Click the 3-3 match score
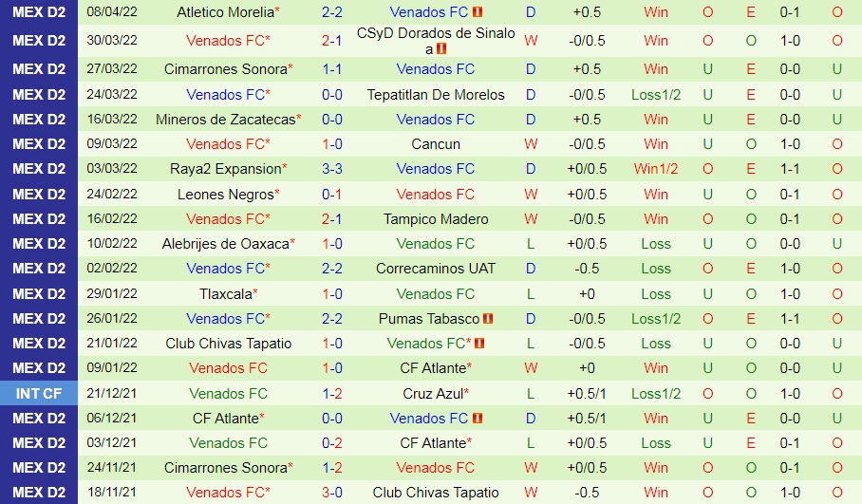862x504 pixels. tap(332, 169)
